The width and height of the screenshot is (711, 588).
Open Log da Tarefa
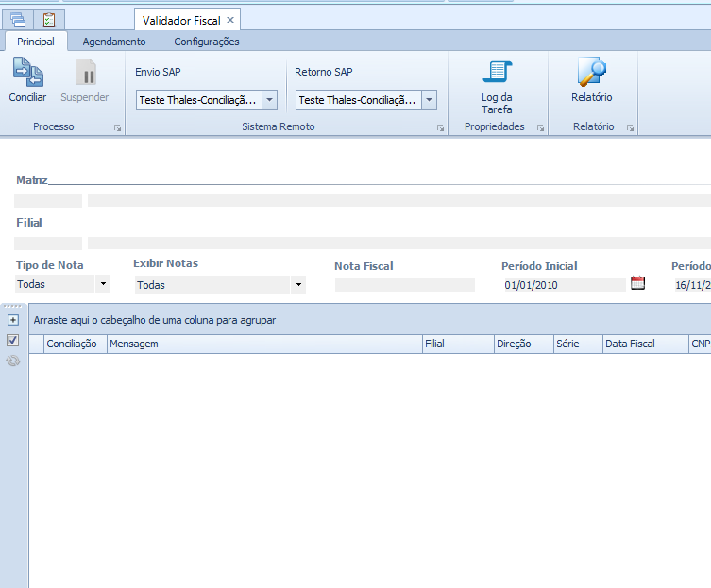[497, 73]
